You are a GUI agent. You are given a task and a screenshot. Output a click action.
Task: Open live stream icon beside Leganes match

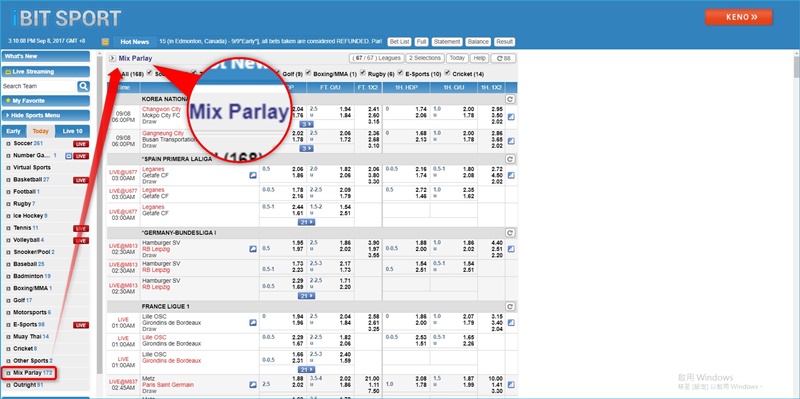tap(253, 176)
